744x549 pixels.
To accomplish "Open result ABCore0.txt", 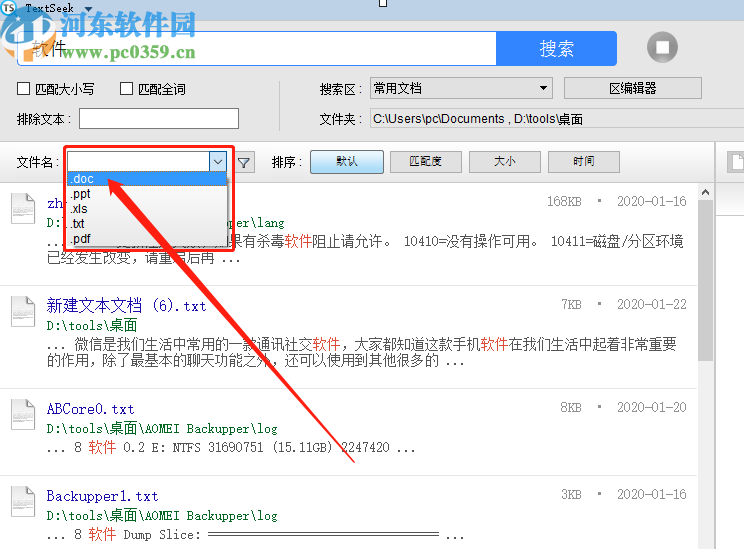I will tap(90, 409).
